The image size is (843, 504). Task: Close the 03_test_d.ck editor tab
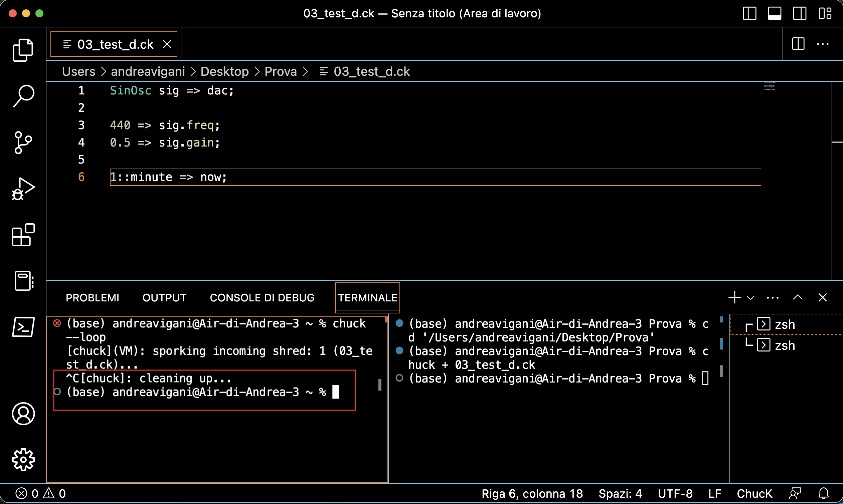tap(167, 44)
